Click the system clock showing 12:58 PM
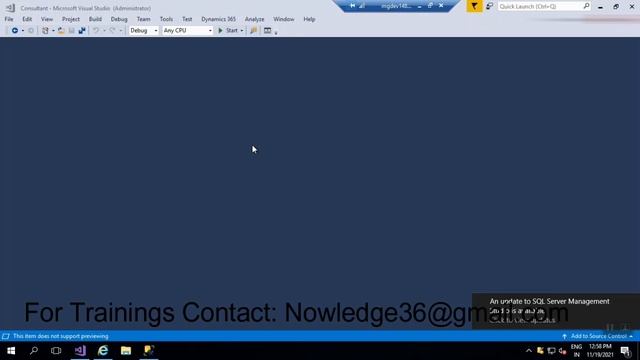 [x=600, y=351]
